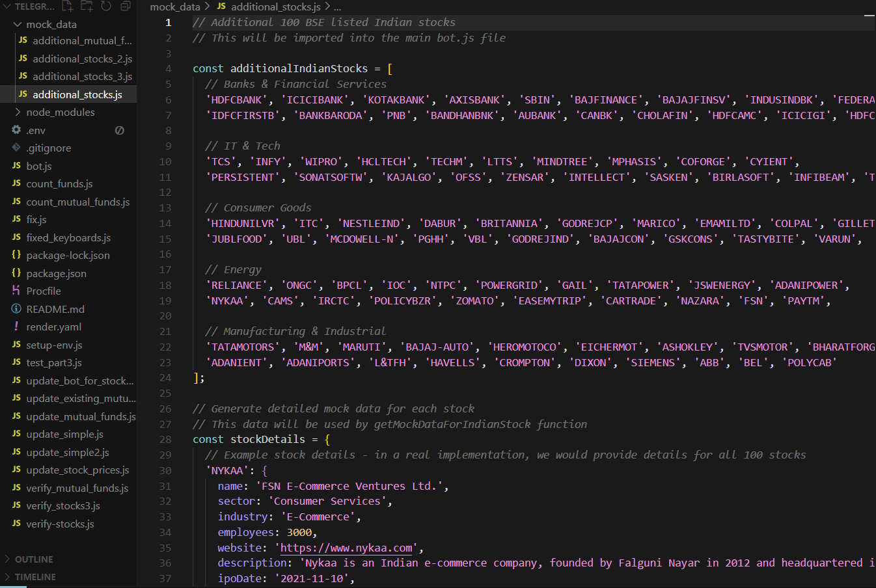
Task: Click the 'TATAMOTORS' string on line 22
Action: [243, 347]
